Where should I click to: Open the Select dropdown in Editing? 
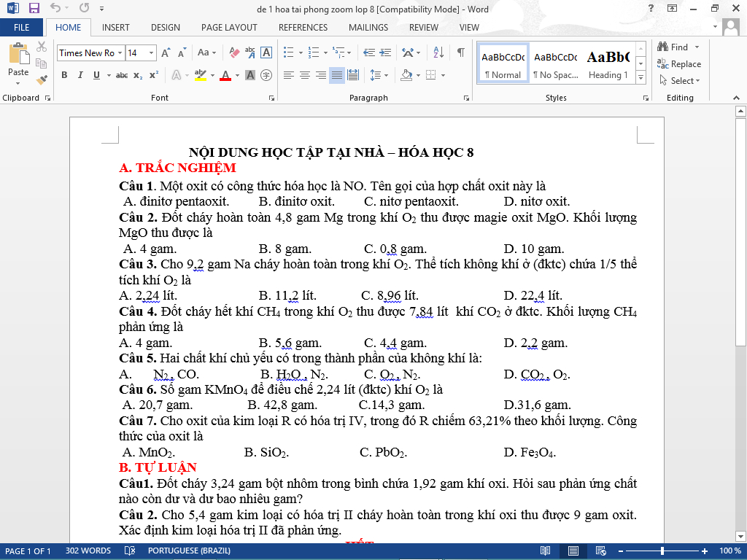point(680,81)
